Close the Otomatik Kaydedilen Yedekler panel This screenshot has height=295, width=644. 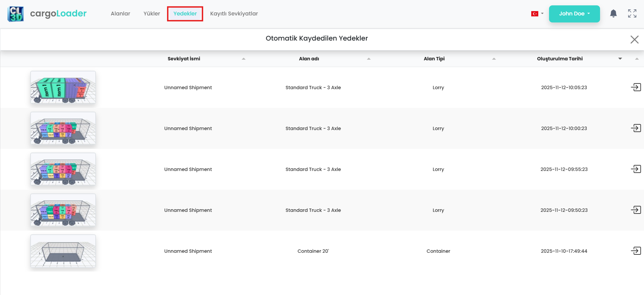pyautogui.click(x=634, y=40)
